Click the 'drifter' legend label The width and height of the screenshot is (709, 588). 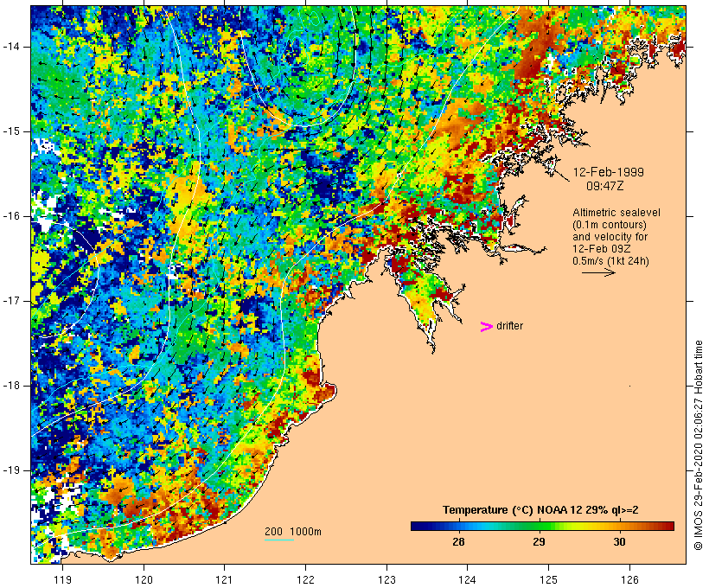[509, 326]
